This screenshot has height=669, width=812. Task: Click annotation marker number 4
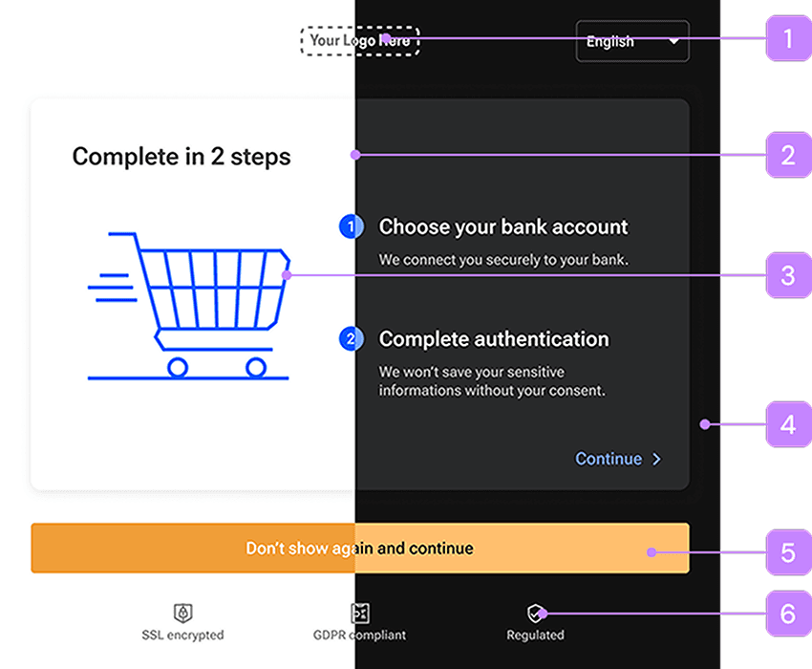(787, 424)
